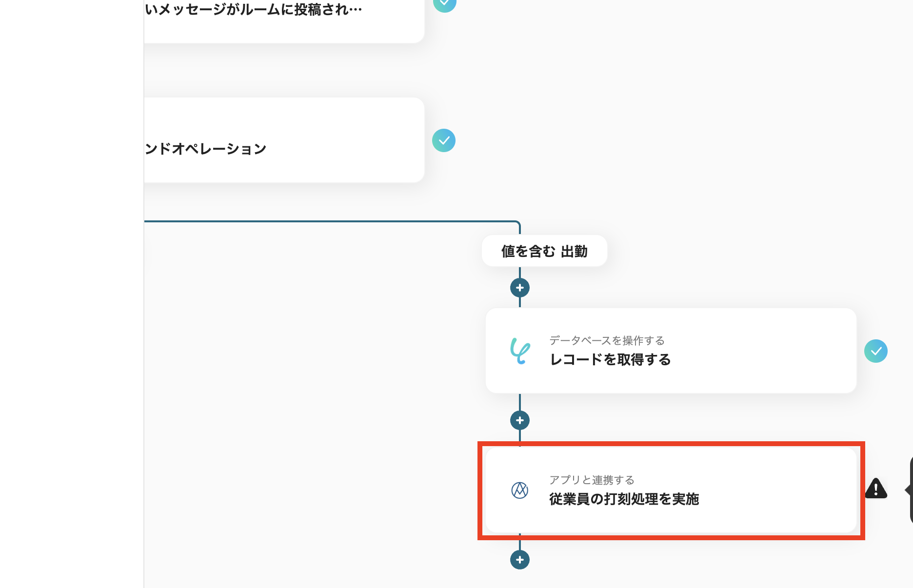Toggle completion status of レコードを取得する step
The height and width of the screenshot is (588, 913).
pos(876,351)
